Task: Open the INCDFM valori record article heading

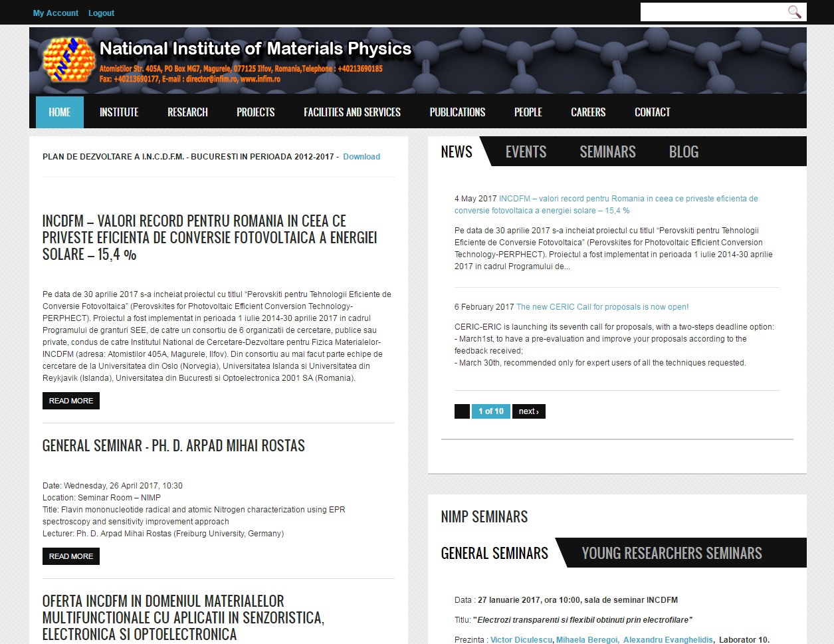Action: tap(210, 237)
